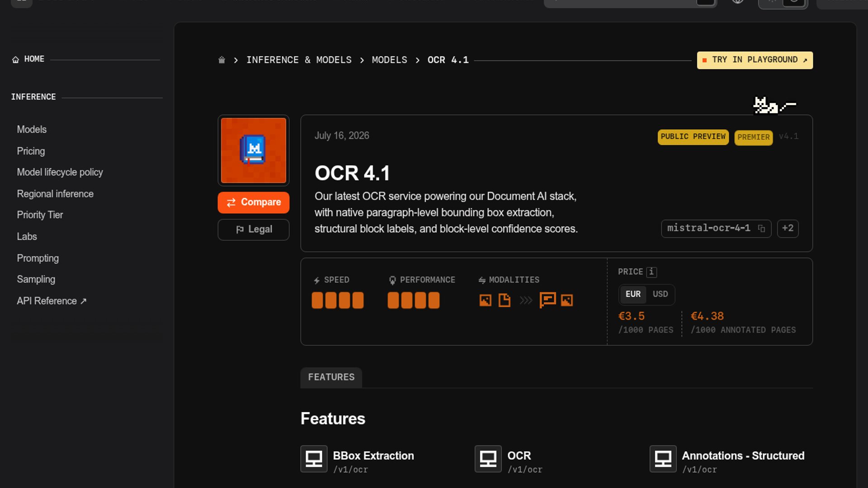Open Sampling in the sidebar

36,280
